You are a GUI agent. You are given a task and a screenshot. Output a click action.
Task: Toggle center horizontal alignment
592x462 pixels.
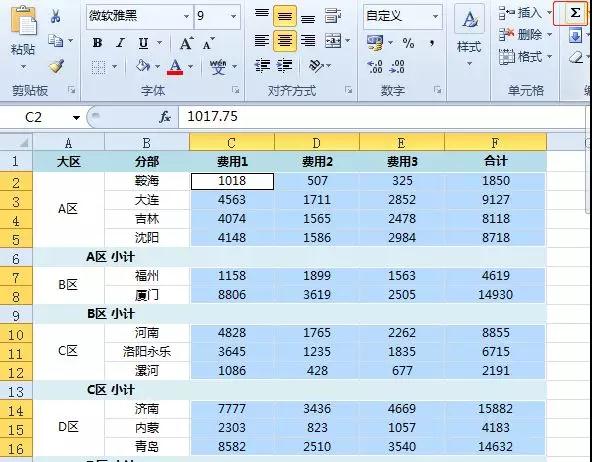click(x=285, y=41)
